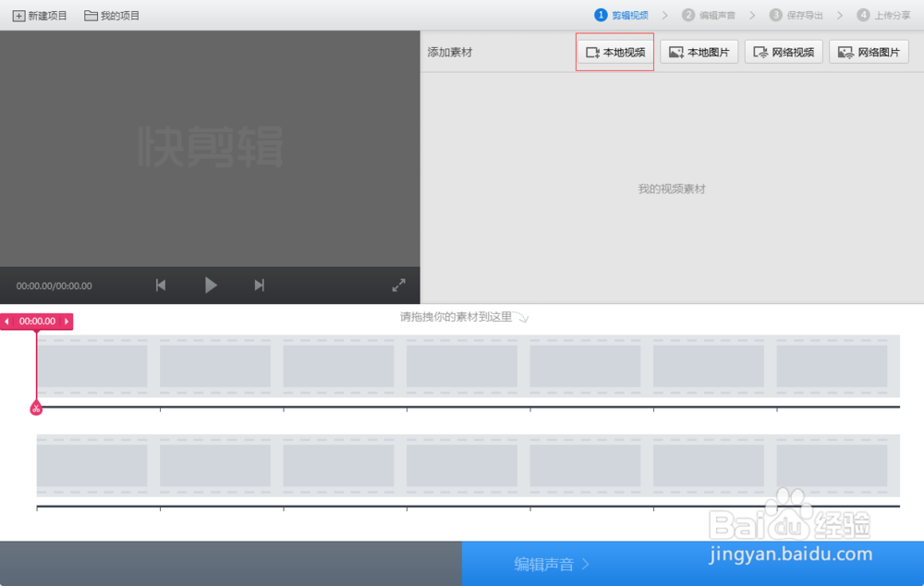Screen dimensions: 924x586
Task: Go to step 1 剪辑视频
Action: pos(622,16)
